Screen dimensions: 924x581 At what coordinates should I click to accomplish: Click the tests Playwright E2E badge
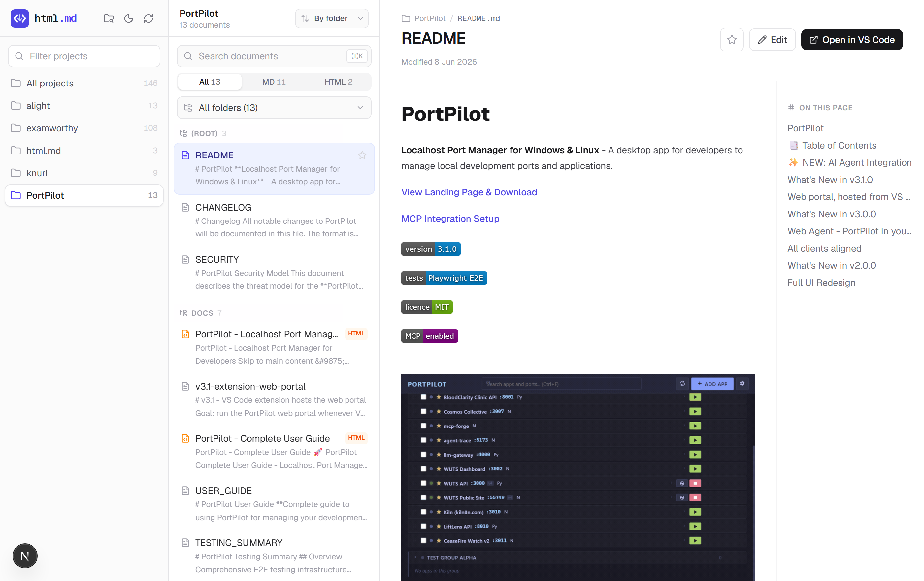point(444,278)
